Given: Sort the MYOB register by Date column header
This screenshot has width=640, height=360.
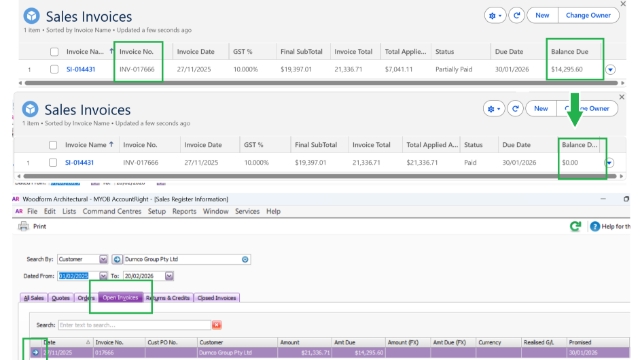Looking at the screenshot, I should 67,342.
